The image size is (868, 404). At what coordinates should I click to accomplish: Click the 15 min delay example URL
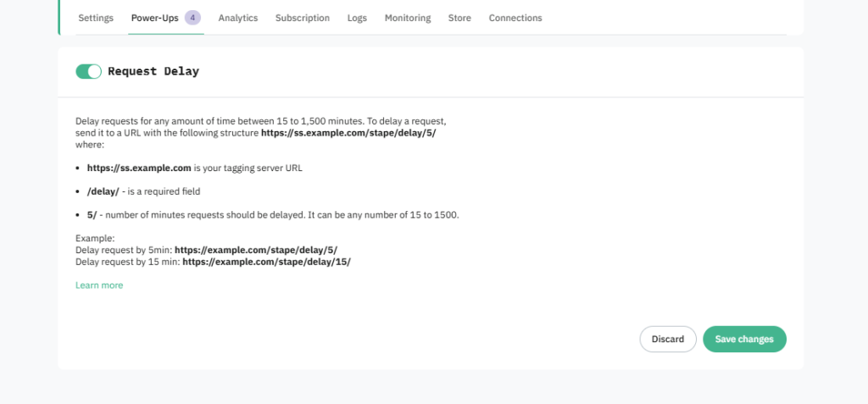tap(266, 262)
